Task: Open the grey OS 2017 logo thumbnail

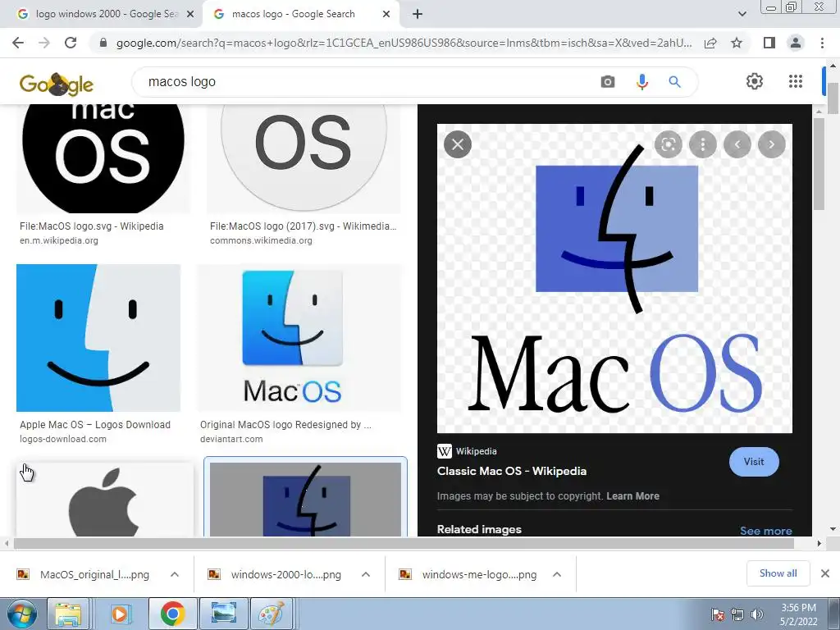Action: [x=304, y=159]
